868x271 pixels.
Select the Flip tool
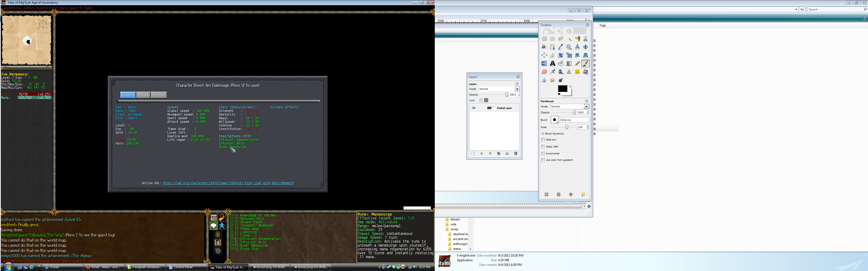coord(545,64)
